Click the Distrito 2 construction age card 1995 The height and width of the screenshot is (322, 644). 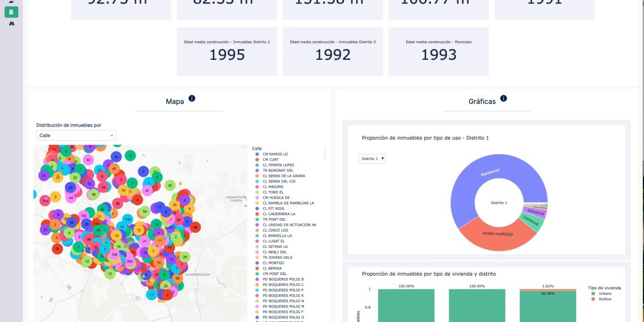click(x=227, y=51)
